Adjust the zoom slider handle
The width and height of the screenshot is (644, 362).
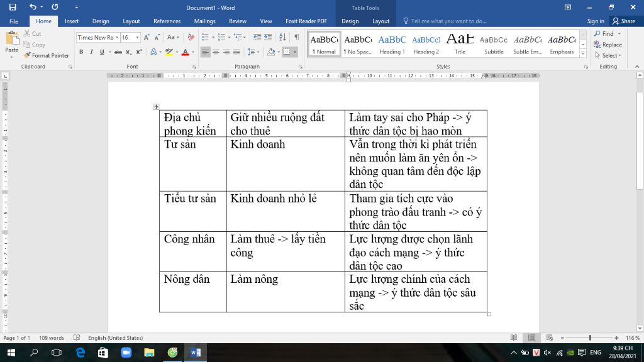[x=590, y=337]
